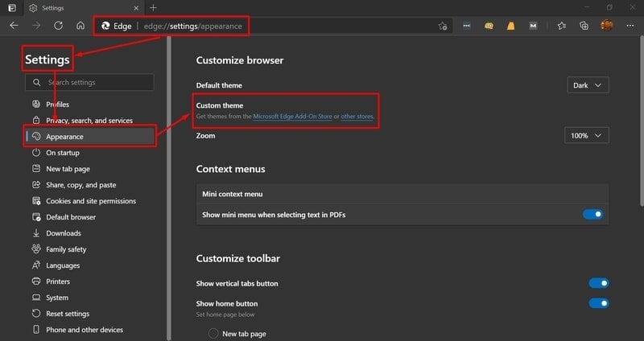The height and width of the screenshot is (341, 644).
Task: Open a new tab with plus icon
Action: tap(153, 8)
